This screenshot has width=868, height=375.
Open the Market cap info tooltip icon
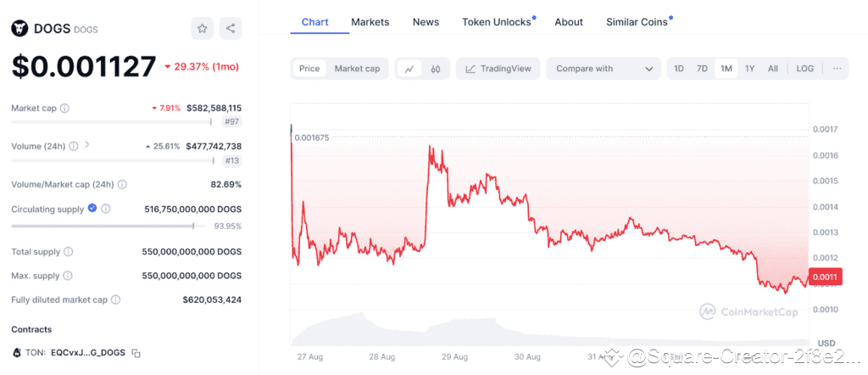pos(65,109)
